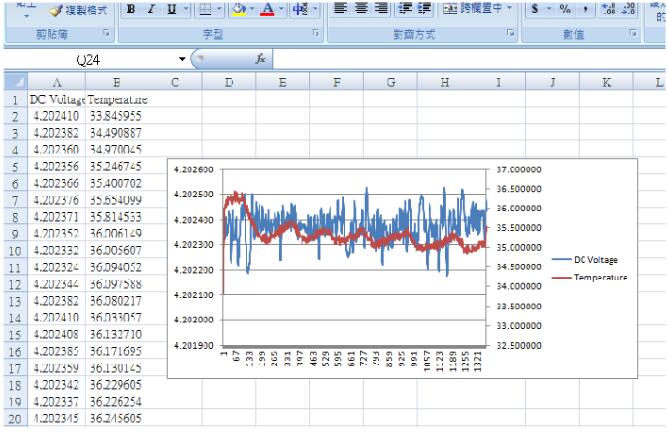Expand the currency format dropdown arrow
The width and height of the screenshot is (668, 438).
click(549, 9)
